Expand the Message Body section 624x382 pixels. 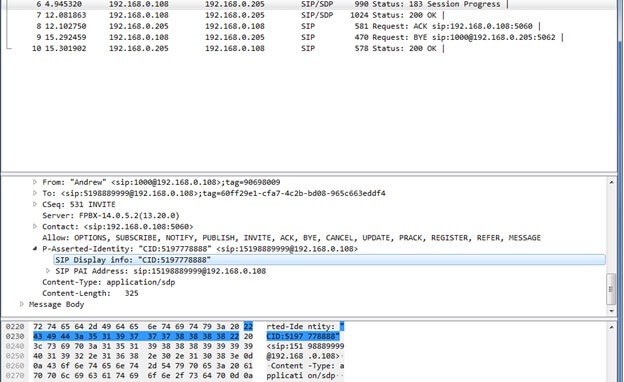coord(22,304)
